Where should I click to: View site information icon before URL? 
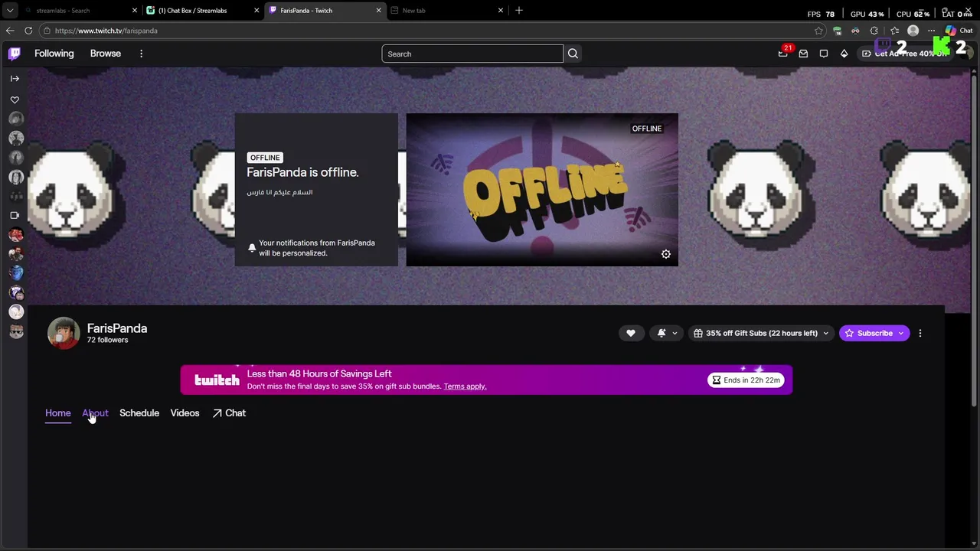[47, 31]
